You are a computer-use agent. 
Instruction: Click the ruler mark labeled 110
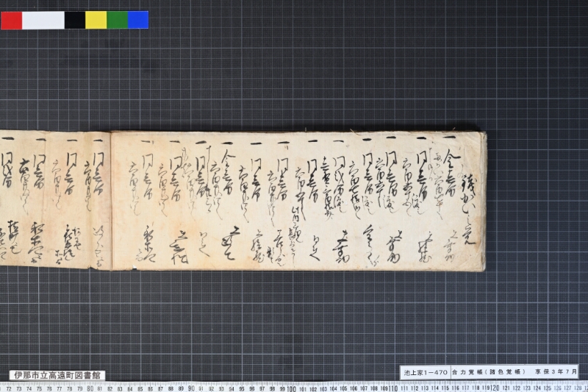[393, 388]
